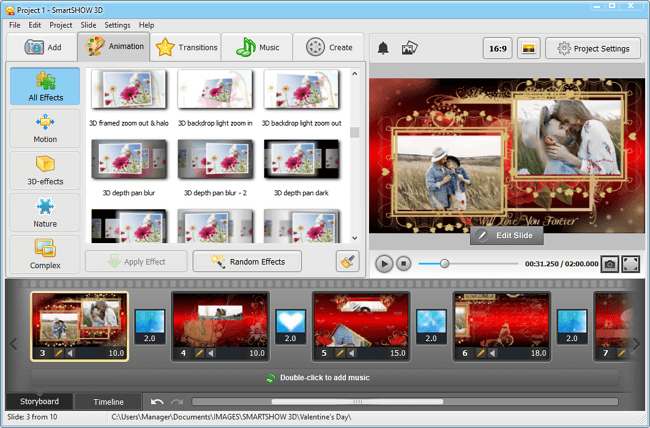This screenshot has height=428, width=650.
Task: Open the Help menu
Action: (x=146, y=25)
